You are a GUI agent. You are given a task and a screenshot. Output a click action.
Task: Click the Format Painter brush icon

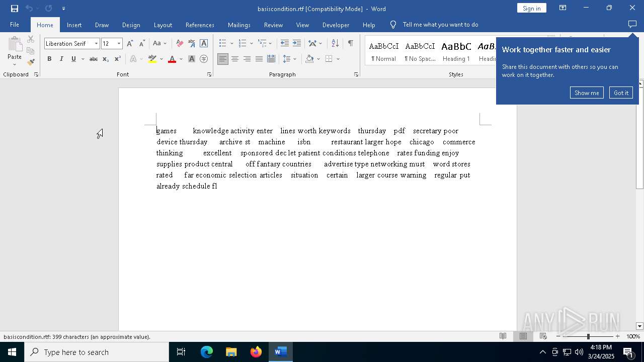(31, 62)
